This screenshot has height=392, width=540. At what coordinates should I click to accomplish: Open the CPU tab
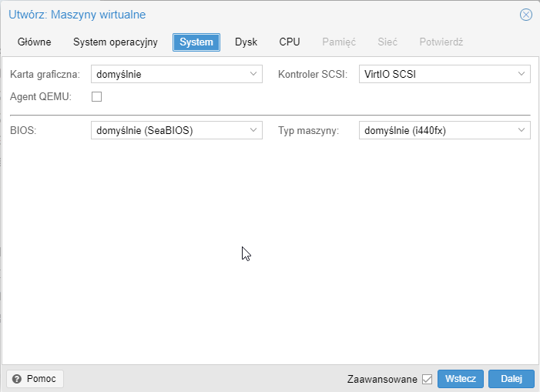click(290, 42)
